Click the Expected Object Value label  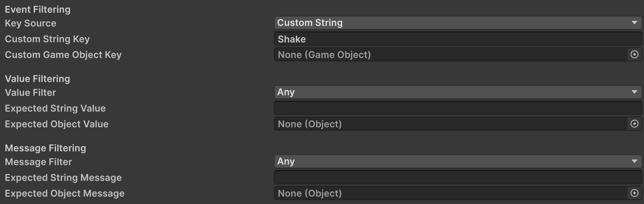[56, 124]
